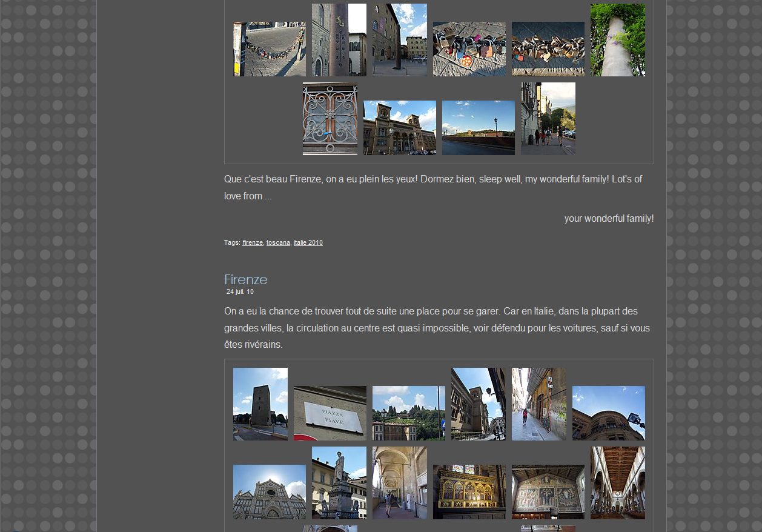Open the chain of locks around plaza photo
762x532 pixels.
pos(269,49)
